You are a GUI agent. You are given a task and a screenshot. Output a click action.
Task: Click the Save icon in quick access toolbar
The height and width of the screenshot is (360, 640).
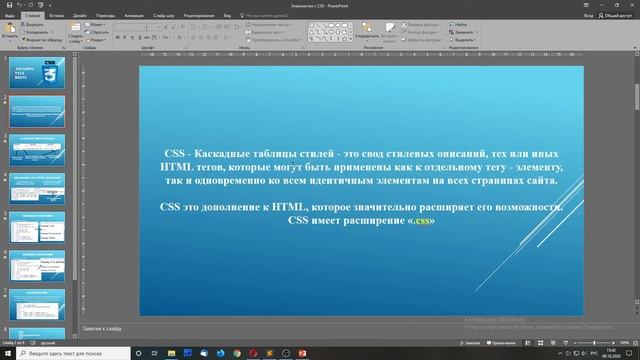(9, 5)
